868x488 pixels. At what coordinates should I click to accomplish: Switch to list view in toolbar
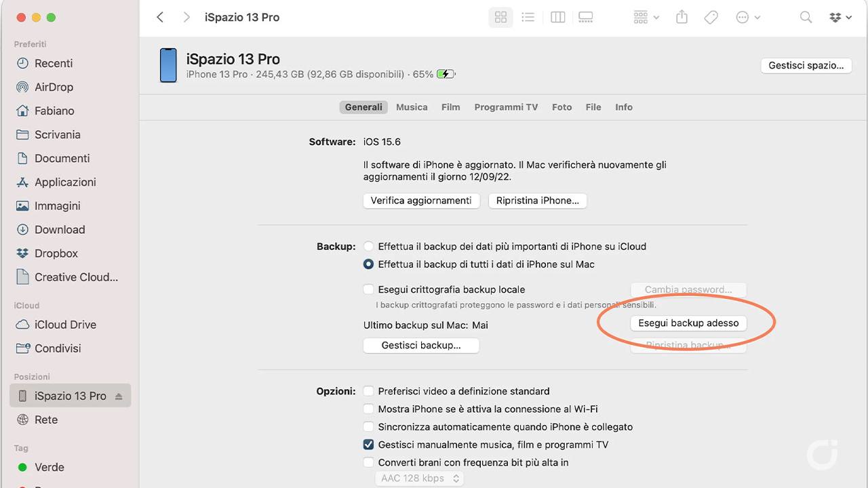528,18
